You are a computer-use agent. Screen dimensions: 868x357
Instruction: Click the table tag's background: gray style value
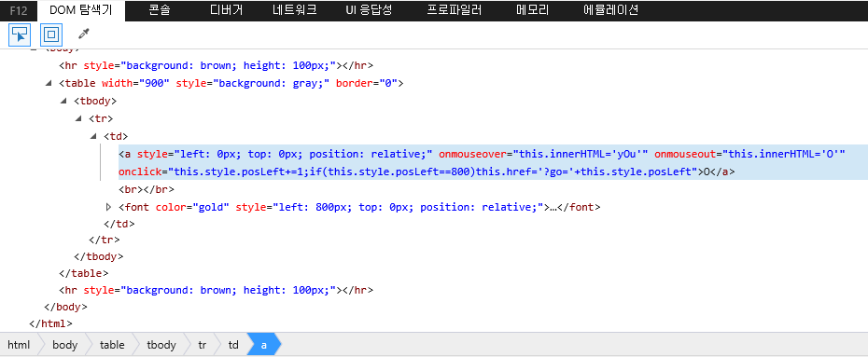tap(271, 84)
